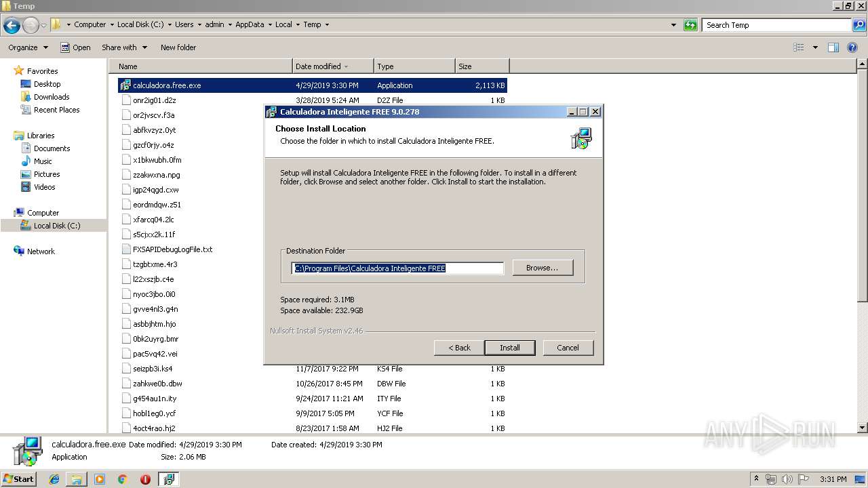Click the taskbar clock showing 3:31 PM
This screenshot has height=488, width=868.
[x=833, y=479]
